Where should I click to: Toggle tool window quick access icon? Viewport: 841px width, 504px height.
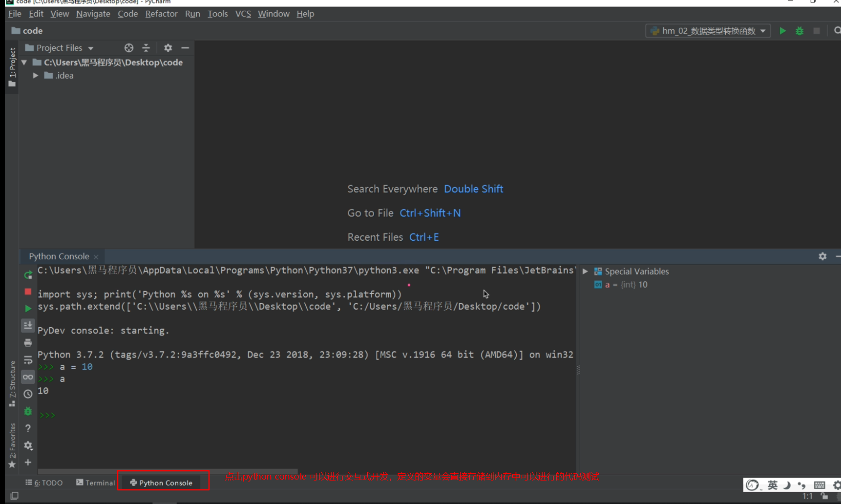[x=14, y=496]
